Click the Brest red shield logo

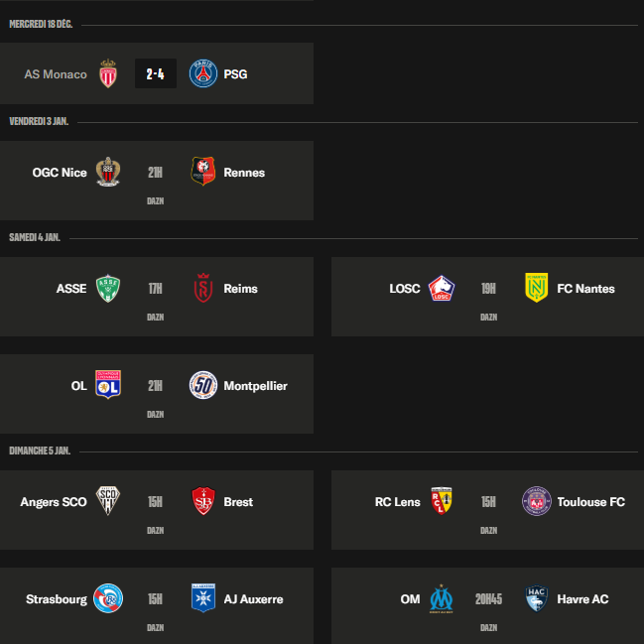point(203,501)
